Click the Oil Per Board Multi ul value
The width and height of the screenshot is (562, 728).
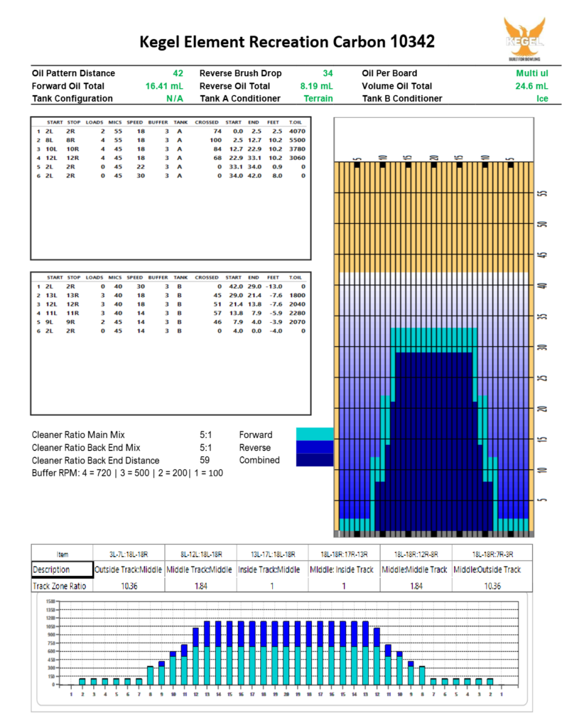coord(532,73)
